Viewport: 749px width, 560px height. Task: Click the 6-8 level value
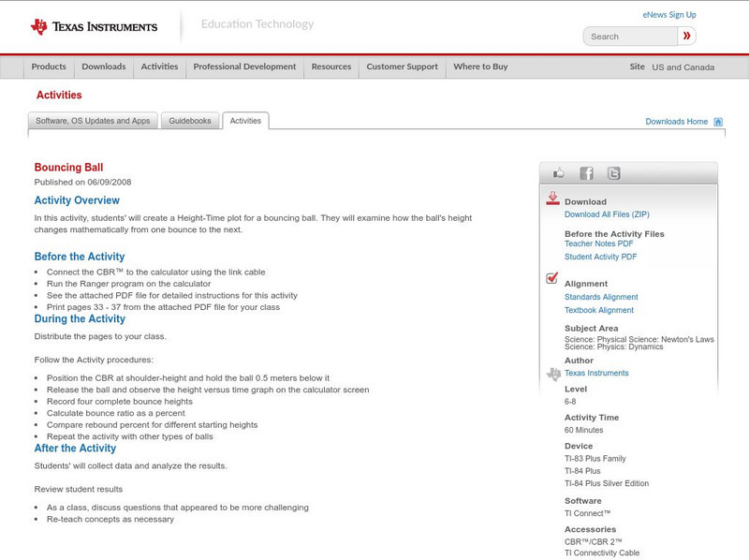(x=570, y=402)
